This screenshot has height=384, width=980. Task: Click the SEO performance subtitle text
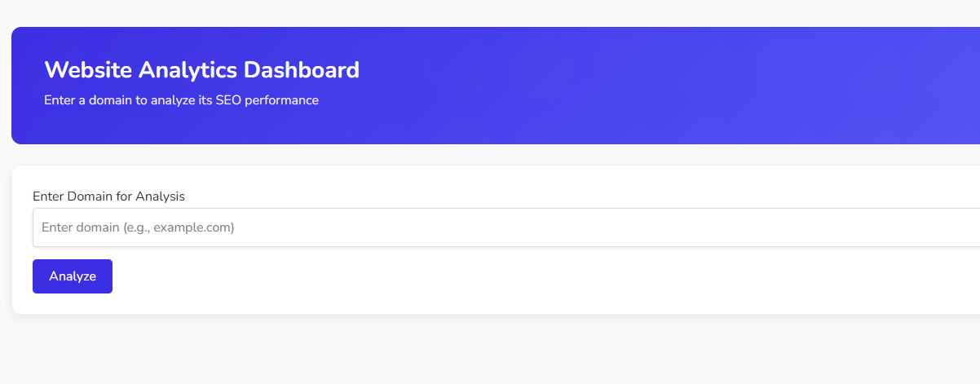181,101
